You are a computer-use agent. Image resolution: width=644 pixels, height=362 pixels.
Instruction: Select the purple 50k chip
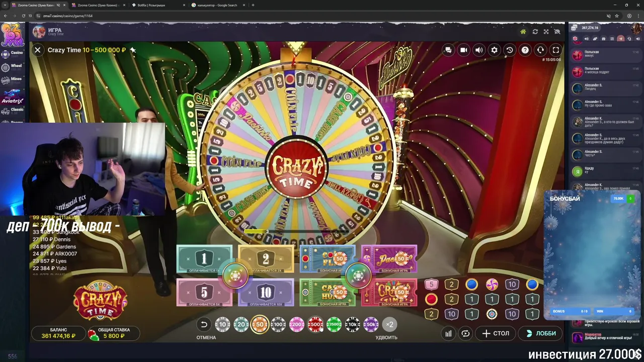pos(371,325)
